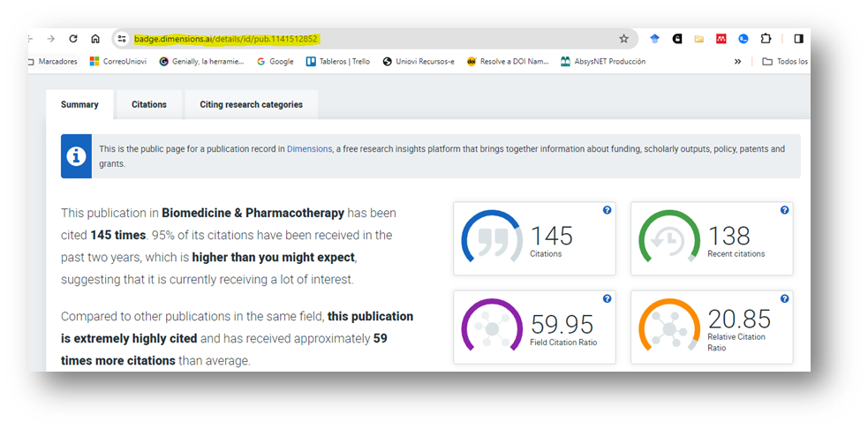Open the Tableros | Trello bookmark

(338, 62)
